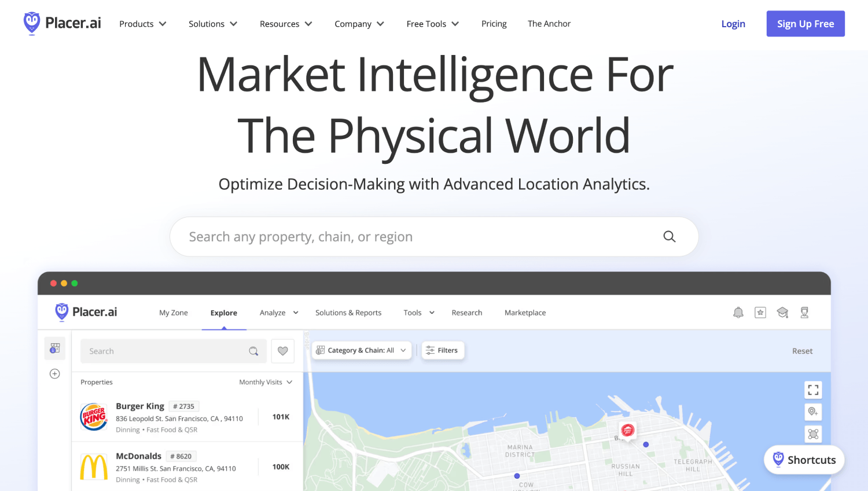Click the Login link
This screenshot has height=491, width=868.
point(733,24)
